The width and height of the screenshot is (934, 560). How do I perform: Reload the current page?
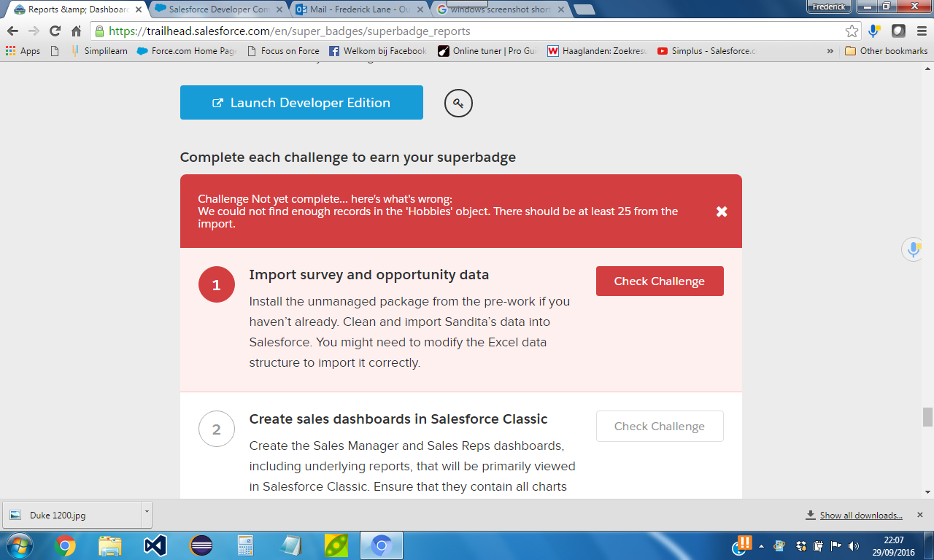[55, 31]
